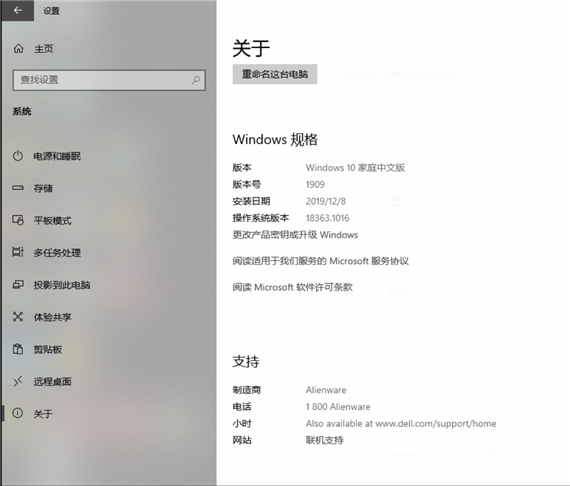
Task: Click the remote desktop icon for 远程桌面
Action: [x=18, y=381]
